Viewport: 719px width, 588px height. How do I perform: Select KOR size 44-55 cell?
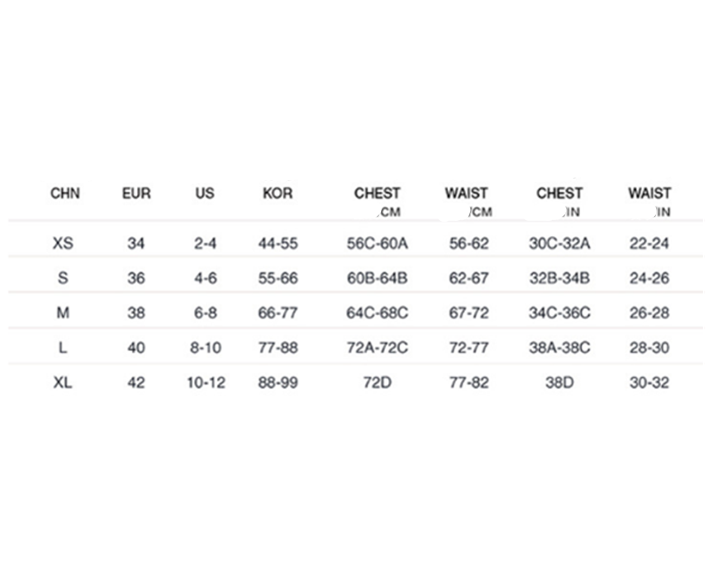coord(278,243)
